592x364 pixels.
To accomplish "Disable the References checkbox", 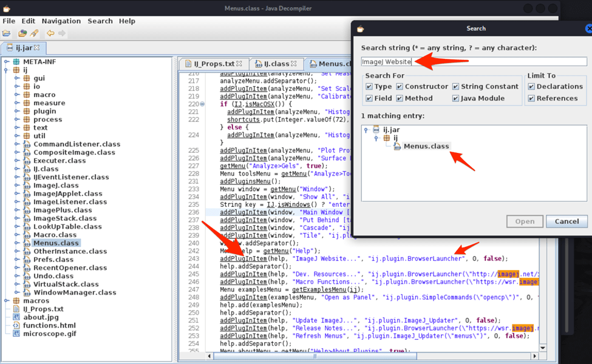I will point(531,98).
